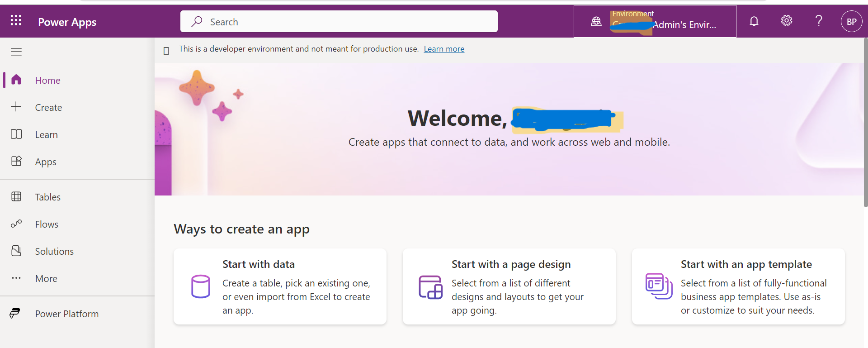Click the developer environment notice text
The height and width of the screenshot is (348, 868).
click(299, 49)
